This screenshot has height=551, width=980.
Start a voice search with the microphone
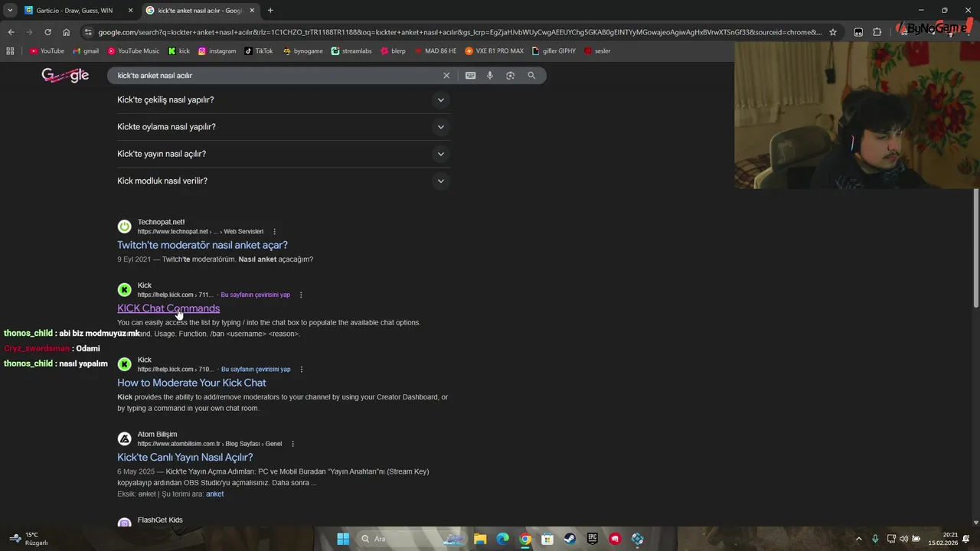click(x=490, y=76)
